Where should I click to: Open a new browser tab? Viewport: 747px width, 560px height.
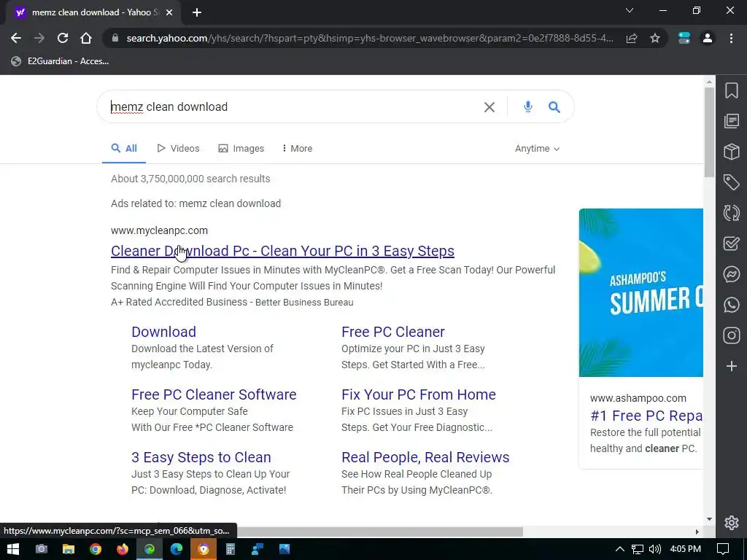pyautogui.click(x=197, y=12)
